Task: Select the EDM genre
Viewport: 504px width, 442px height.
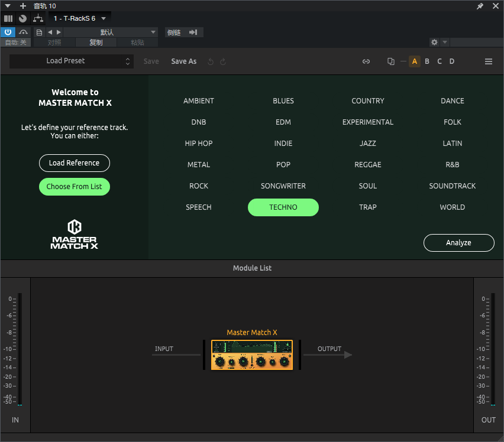Action: pyautogui.click(x=283, y=122)
